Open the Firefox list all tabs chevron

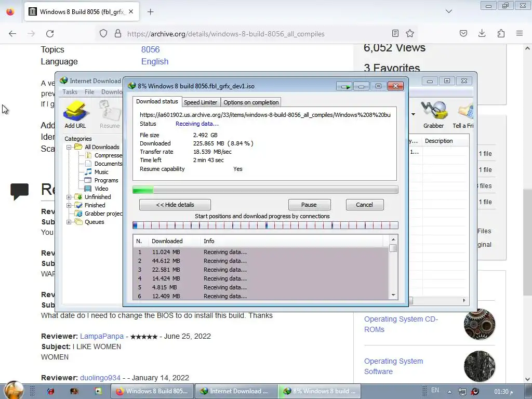(448, 11)
